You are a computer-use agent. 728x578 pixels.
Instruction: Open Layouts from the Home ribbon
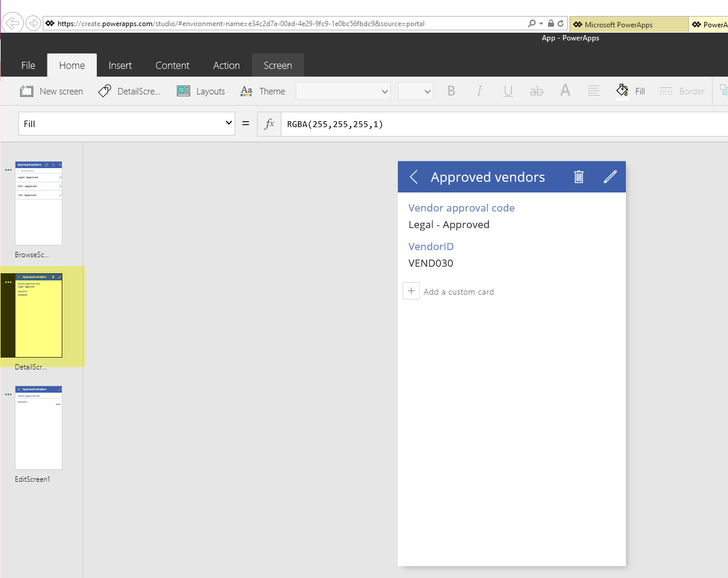click(x=201, y=91)
